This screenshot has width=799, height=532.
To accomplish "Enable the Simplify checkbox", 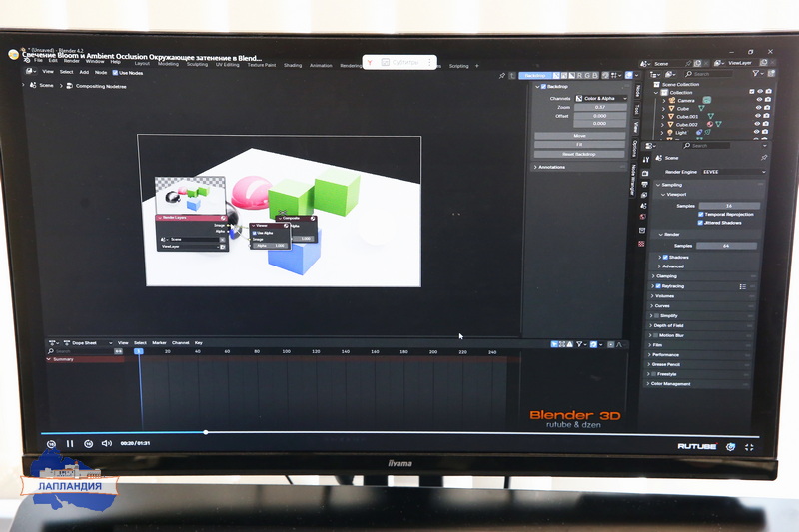I will pos(657,316).
